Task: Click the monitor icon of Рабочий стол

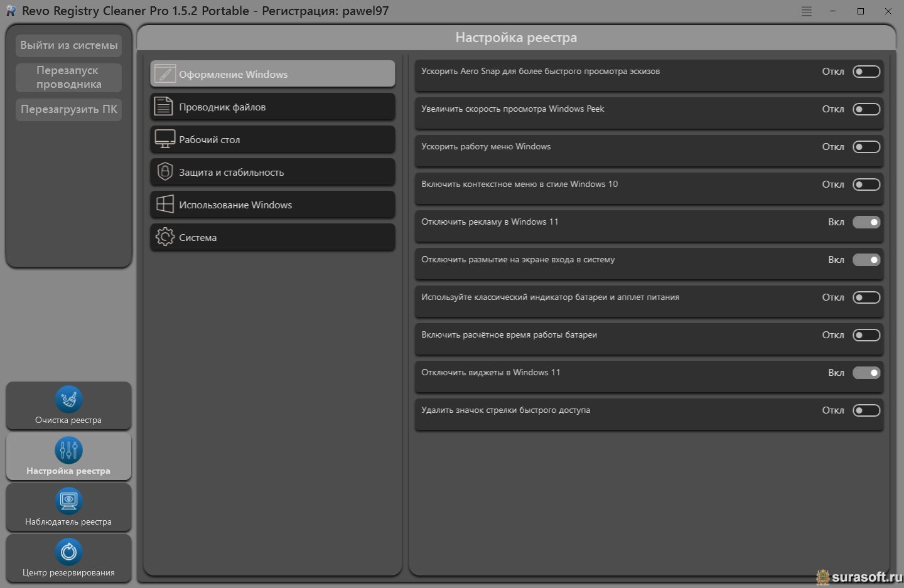Action: (x=165, y=139)
